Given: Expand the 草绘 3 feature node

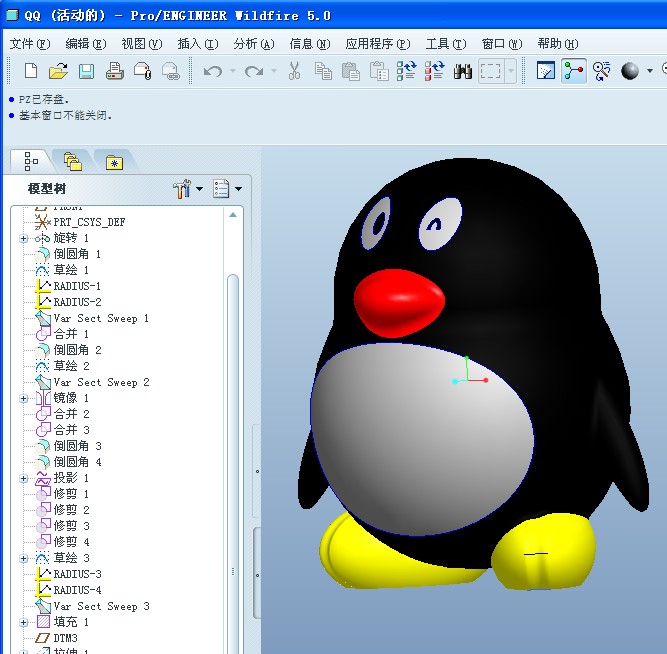Looking at the screenshot, I should coord(24,558).
